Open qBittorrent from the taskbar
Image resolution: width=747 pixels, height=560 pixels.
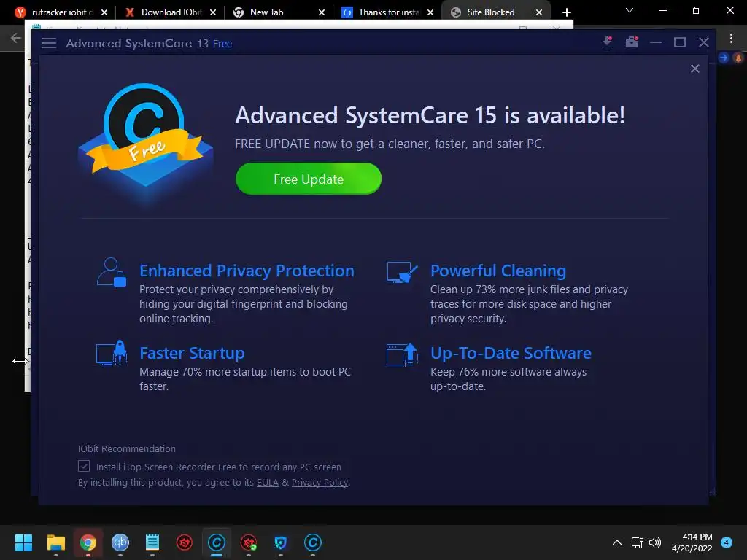pos(120,542)
